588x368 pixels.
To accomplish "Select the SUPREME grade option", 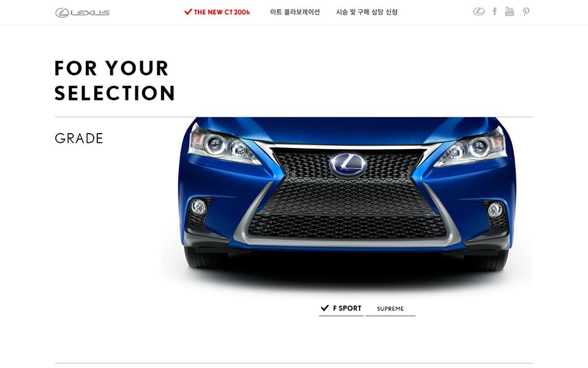I will coord(390,309).
